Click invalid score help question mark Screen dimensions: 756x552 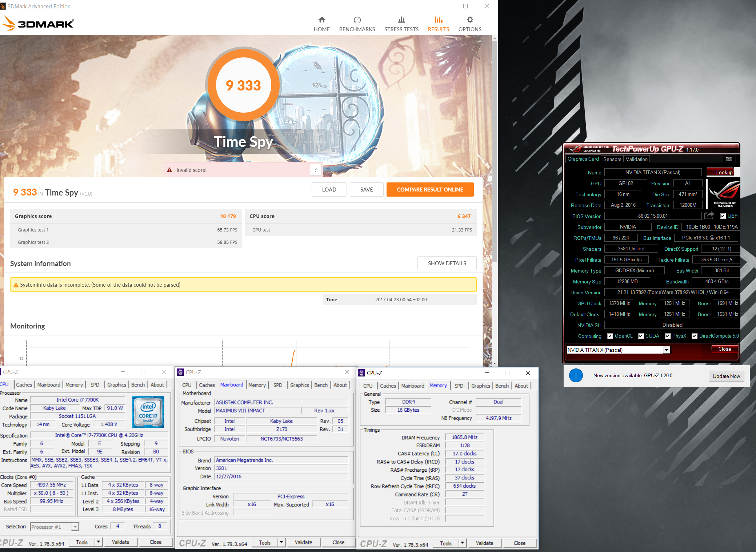[316, 170]
